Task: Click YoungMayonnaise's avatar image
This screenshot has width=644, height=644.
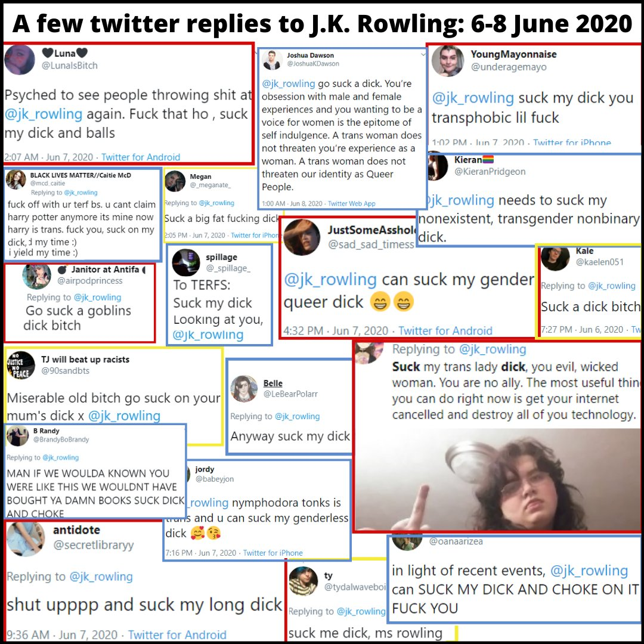Action: point(448,61)
